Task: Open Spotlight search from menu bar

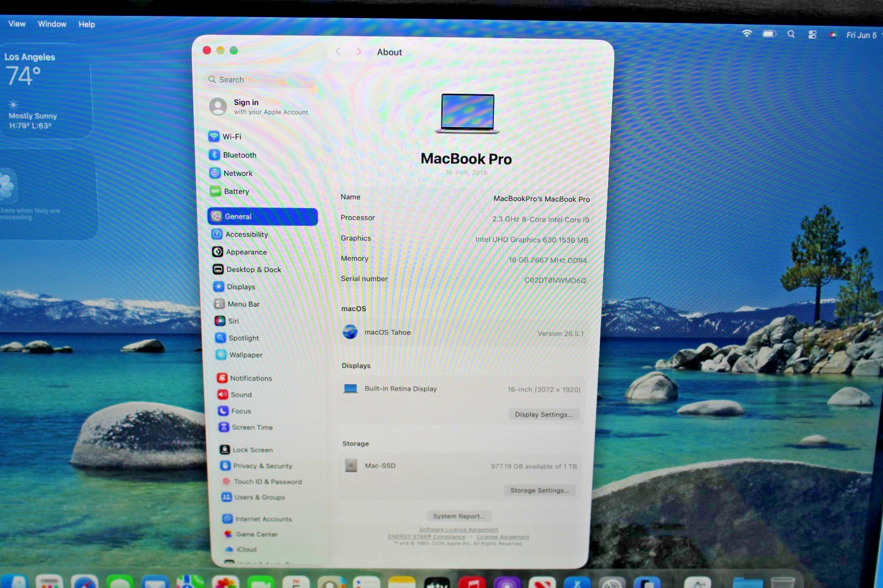Action: click(x=791, y=34)
